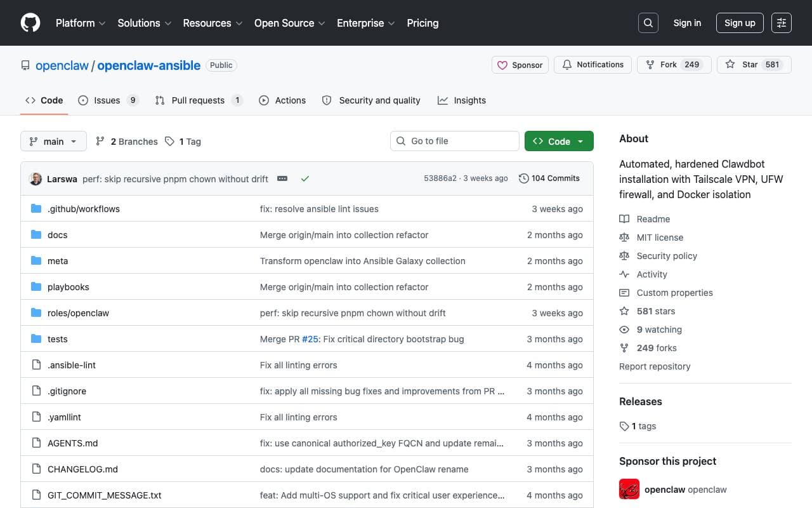Open PR #25 link in tests row
The width and height of the screenshot is (812, 508).
310,339
